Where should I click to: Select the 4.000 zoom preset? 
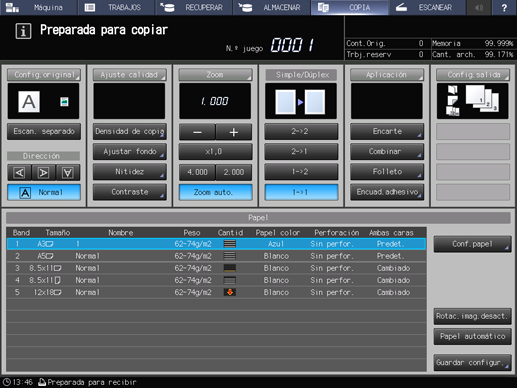[x=197, y=172]
